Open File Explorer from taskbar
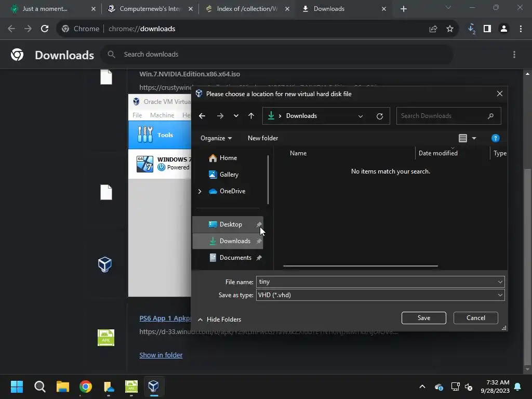532x399 pixels. (63, 387)
